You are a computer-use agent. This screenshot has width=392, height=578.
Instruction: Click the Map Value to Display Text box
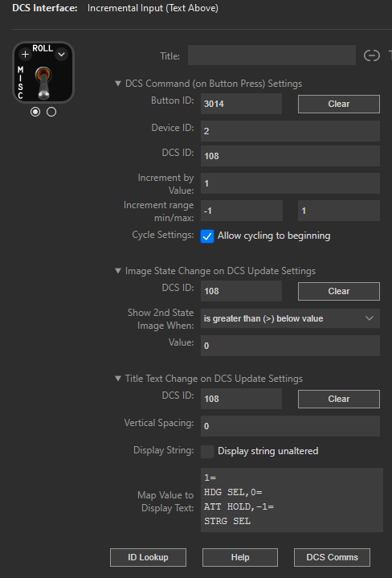(x=292, y=500)
